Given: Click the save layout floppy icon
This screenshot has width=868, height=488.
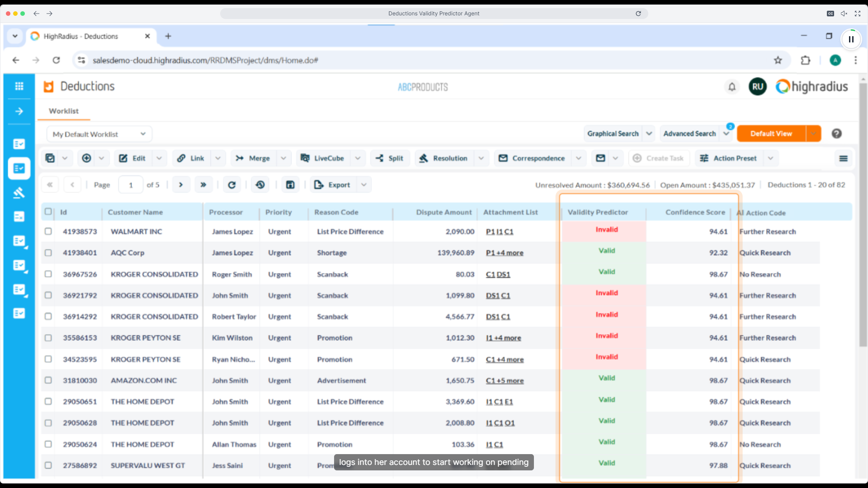Looking at the screenshot, I should 291,185.
